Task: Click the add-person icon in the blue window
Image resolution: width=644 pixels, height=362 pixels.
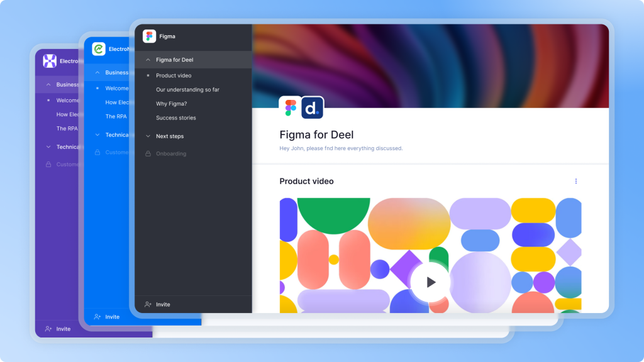Action: tap(97, 317)
